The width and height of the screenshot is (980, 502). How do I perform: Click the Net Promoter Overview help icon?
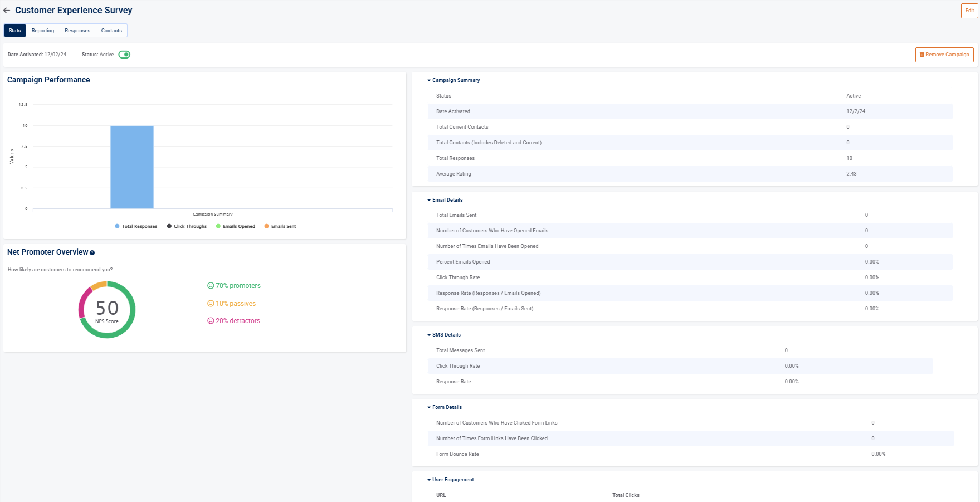click(92, 253)
